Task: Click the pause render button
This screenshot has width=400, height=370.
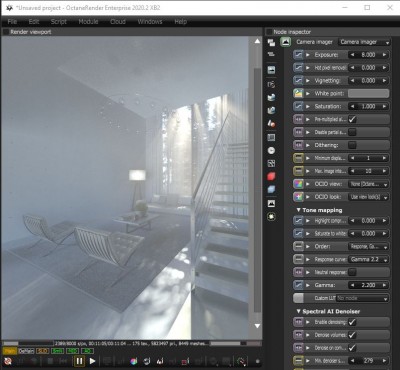Action: pyautogui.click(x=79, y=361)
